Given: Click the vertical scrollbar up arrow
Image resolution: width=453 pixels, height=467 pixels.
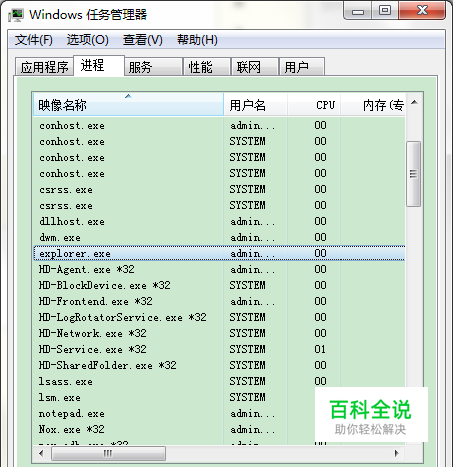Looking at the screenshot, I should tap(414, 103).
